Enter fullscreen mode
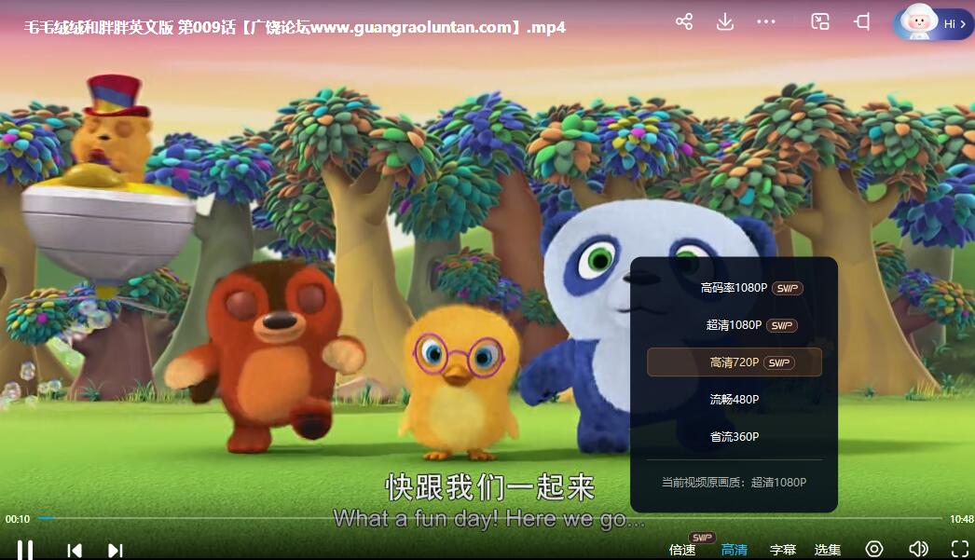Image resolution: width=975 pixels, height=560 pixels. pos(960,549)
